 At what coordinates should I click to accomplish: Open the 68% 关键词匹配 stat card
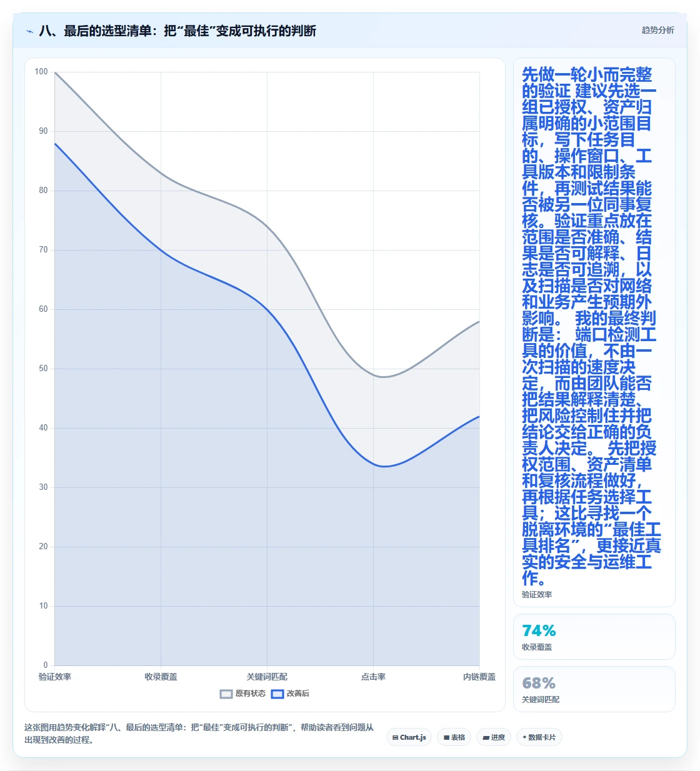(594, 689)
